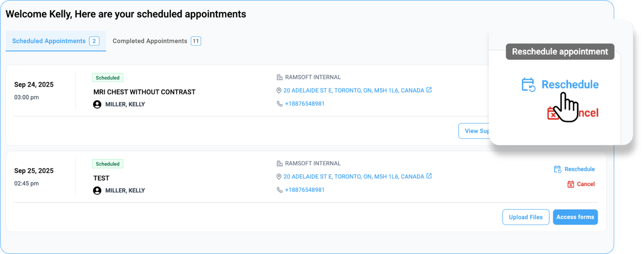Click the user avatar icon beside MILLER, KELLY in TEST
Viewport: 644px width, 254px height.
click(97, 190)
